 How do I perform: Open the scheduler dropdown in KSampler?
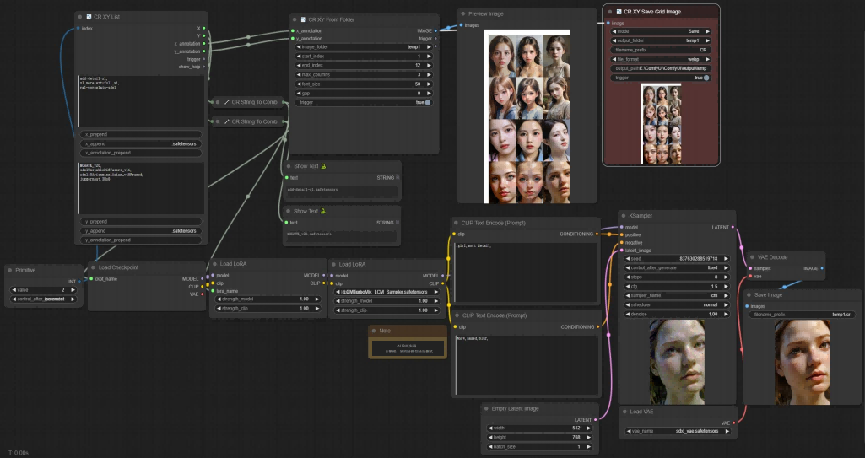point(677,305)
